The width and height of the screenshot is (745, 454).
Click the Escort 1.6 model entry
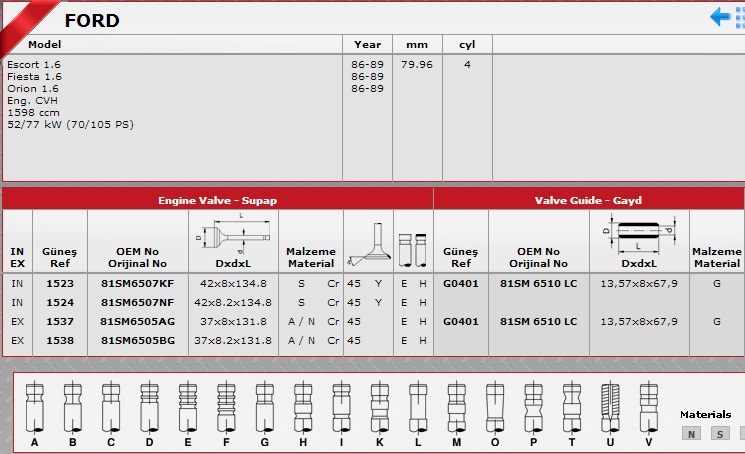(x=34, y=65)
